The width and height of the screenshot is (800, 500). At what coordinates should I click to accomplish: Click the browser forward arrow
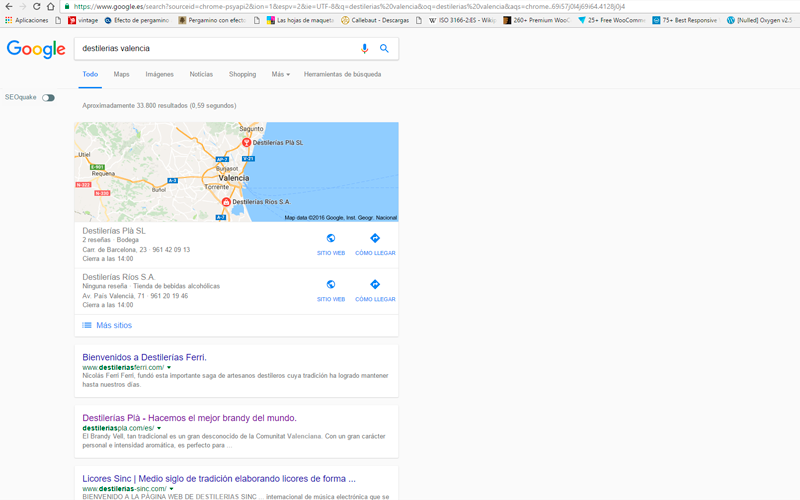pos(22,6)
